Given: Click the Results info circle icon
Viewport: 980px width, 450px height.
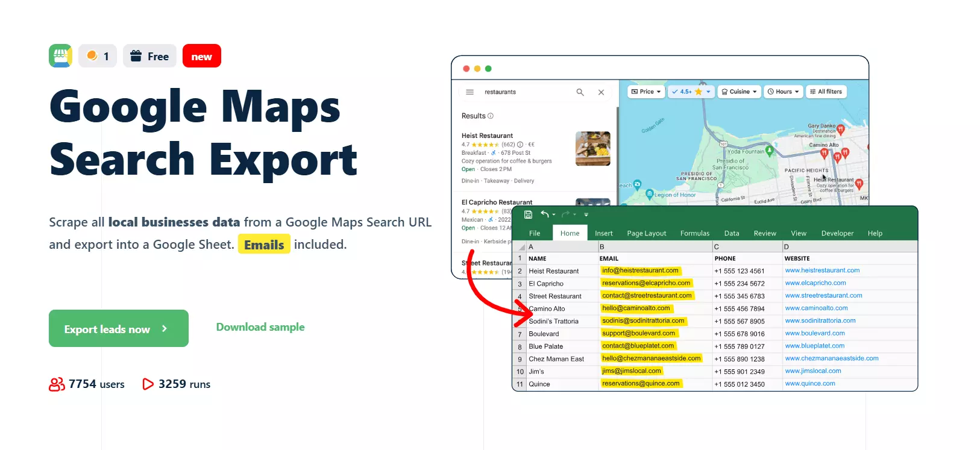Looking at the screenshot, I should 491,116.
